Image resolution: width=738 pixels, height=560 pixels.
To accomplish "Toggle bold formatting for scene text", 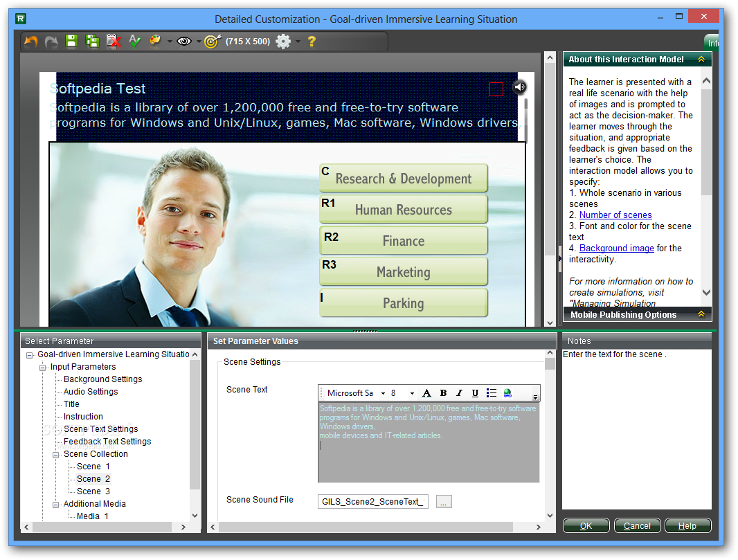I will pyautogui.click(x=443, y=393).
